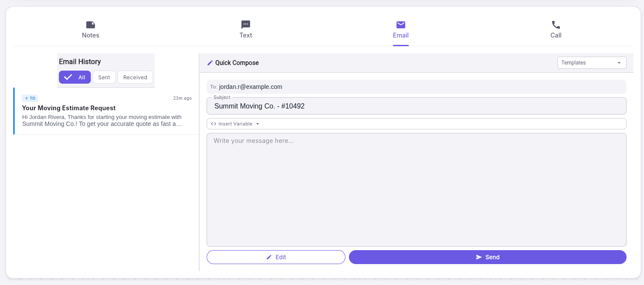Click the 23m ago timestamp
The height and width of the screenshot is (285, 644).
182,98
